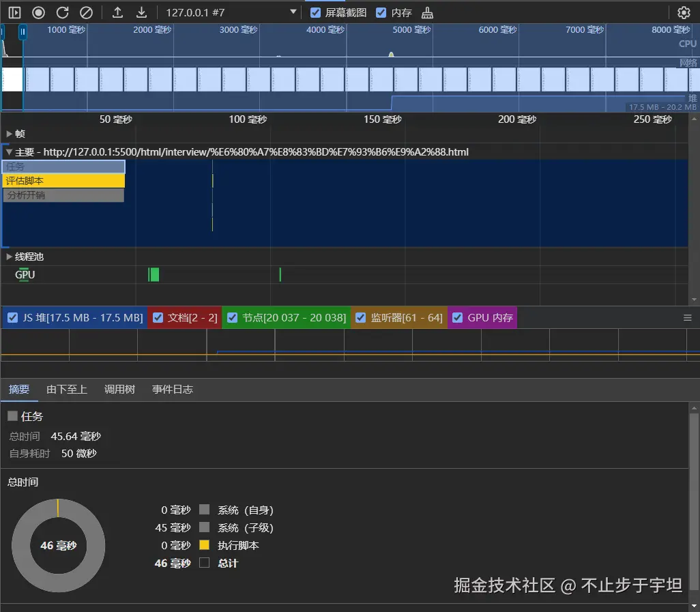Click the flame chart vertical scrollbar
This screenshot has height=612, width=700.
pos(694,209)
